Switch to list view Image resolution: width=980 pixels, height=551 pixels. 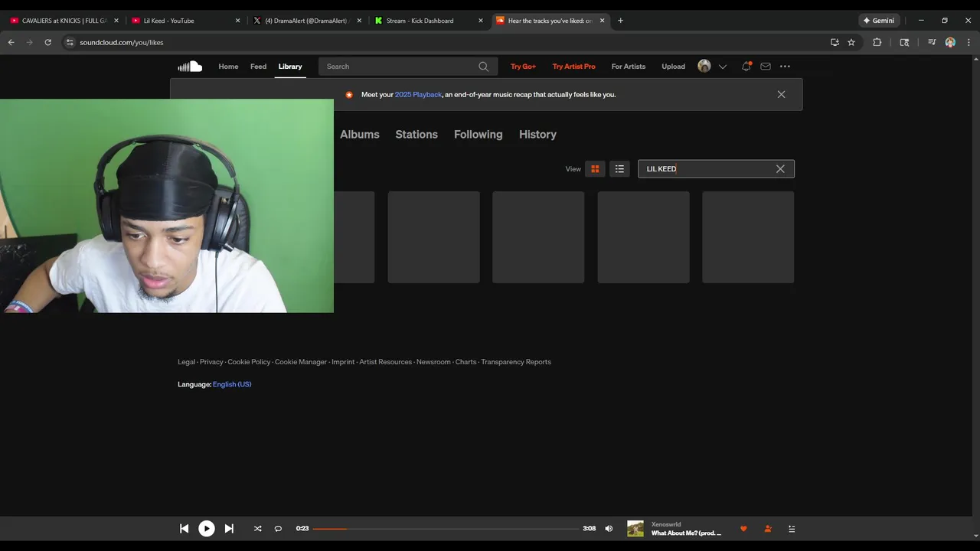click(619, 169)
